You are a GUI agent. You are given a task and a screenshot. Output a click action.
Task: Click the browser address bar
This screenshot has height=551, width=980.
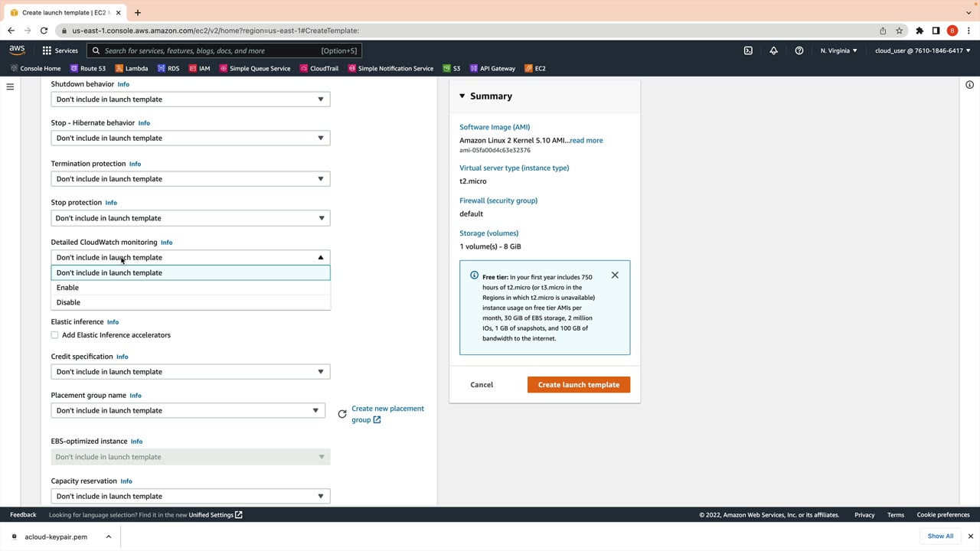tap(467, 31)
